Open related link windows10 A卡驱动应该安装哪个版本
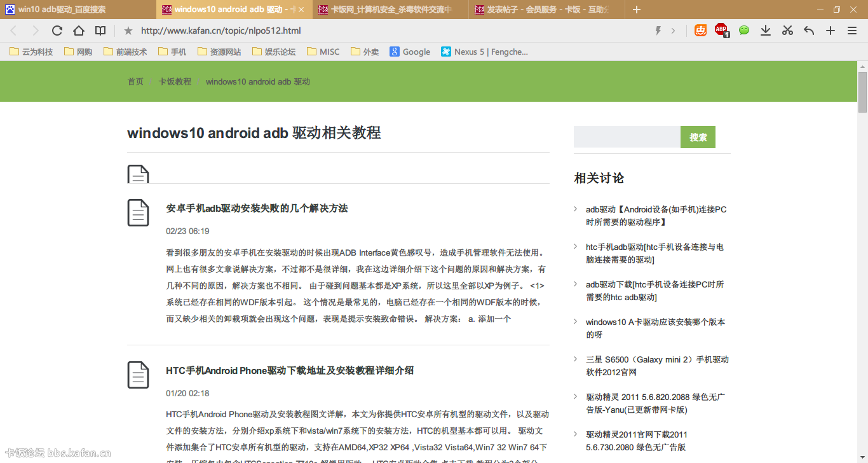The image size is (868, 463). click(x=655, y=328)
